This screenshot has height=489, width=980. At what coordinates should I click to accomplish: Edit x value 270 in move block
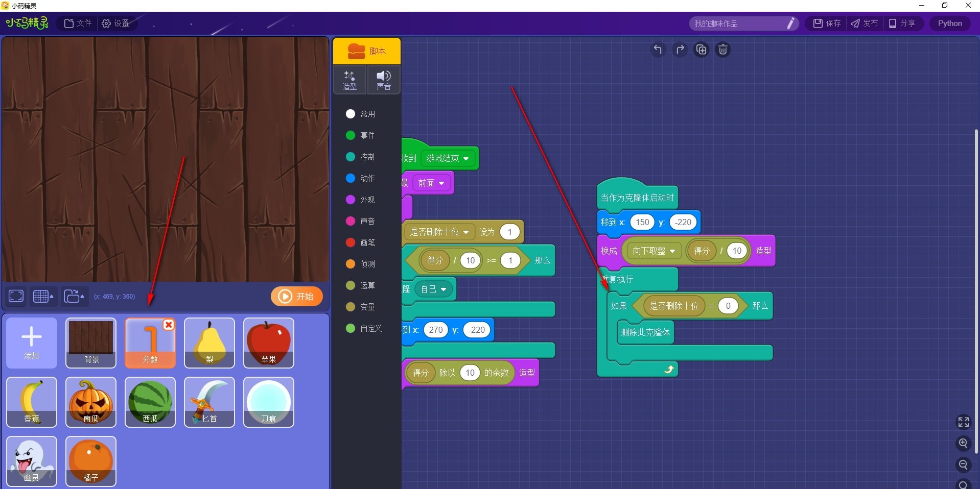click(436, 330)
